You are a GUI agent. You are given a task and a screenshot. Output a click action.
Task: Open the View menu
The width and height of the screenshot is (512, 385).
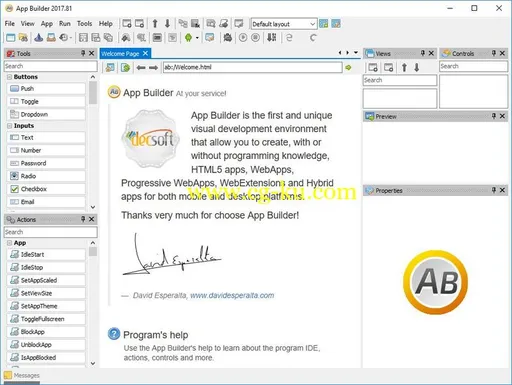(x=27, y=24)
